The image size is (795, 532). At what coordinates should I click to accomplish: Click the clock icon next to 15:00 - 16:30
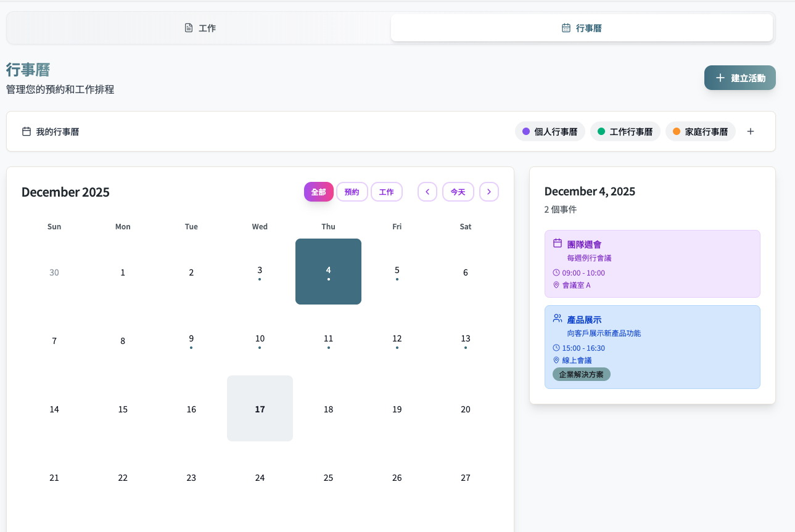556,348
